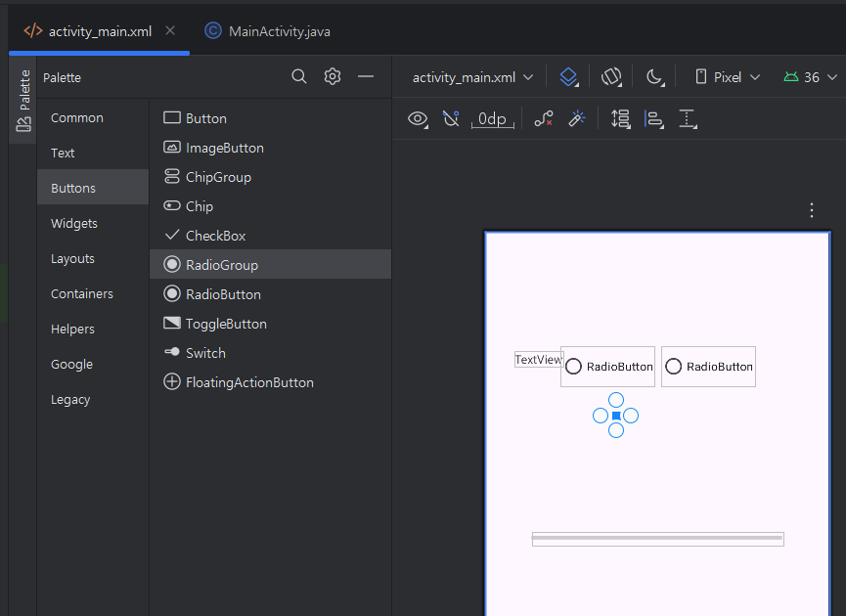Select the RadioGroup palette icon
The height and width of the screenshot is (616, 846).
[x=171, y=264]
